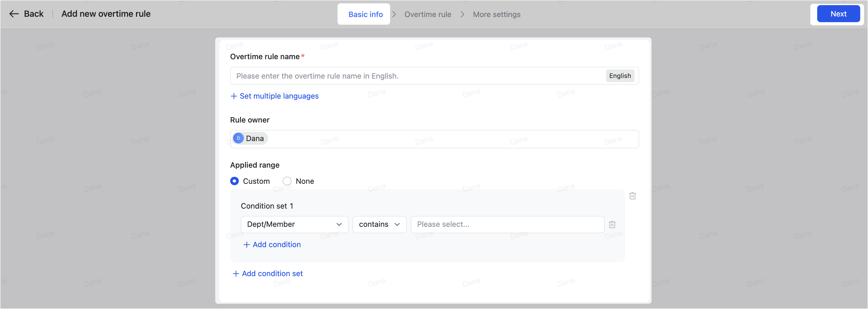Delete Condition set 1 with outer trash icon
This screenshot has width=868, height=309.
point(632,196)
